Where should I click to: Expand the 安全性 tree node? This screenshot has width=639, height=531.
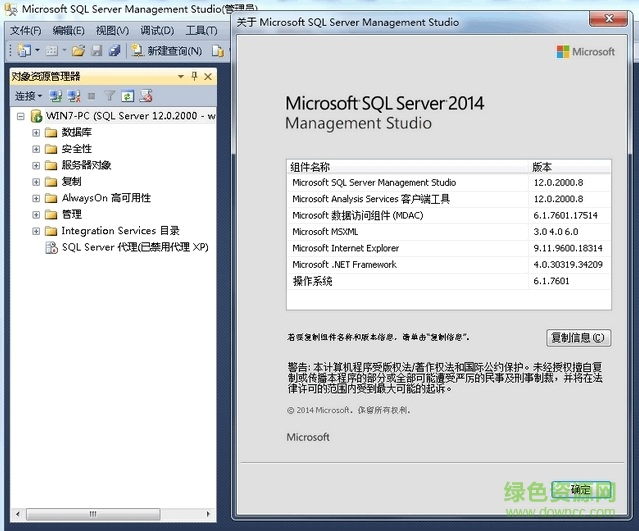[x=36, y=149]
